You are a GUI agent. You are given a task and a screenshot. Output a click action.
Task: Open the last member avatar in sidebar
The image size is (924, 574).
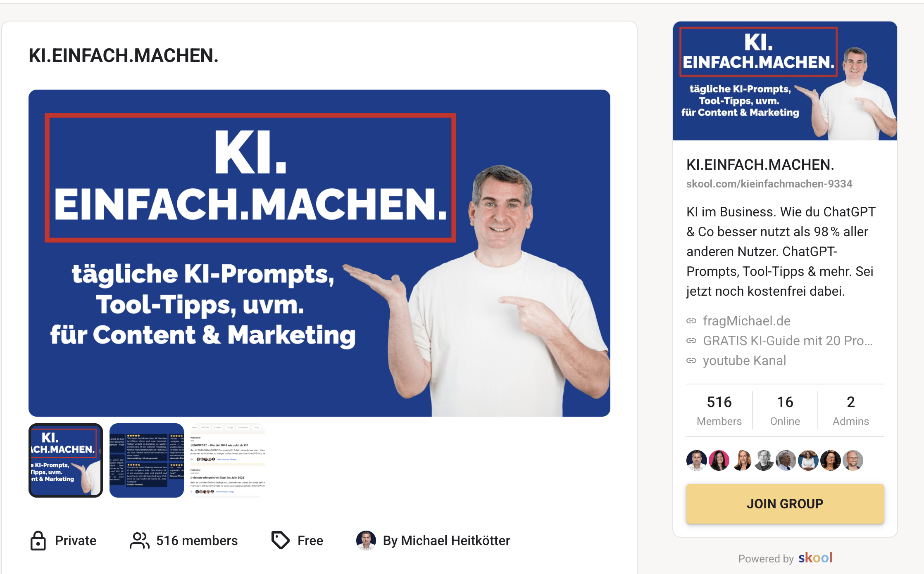click(853, 460)
